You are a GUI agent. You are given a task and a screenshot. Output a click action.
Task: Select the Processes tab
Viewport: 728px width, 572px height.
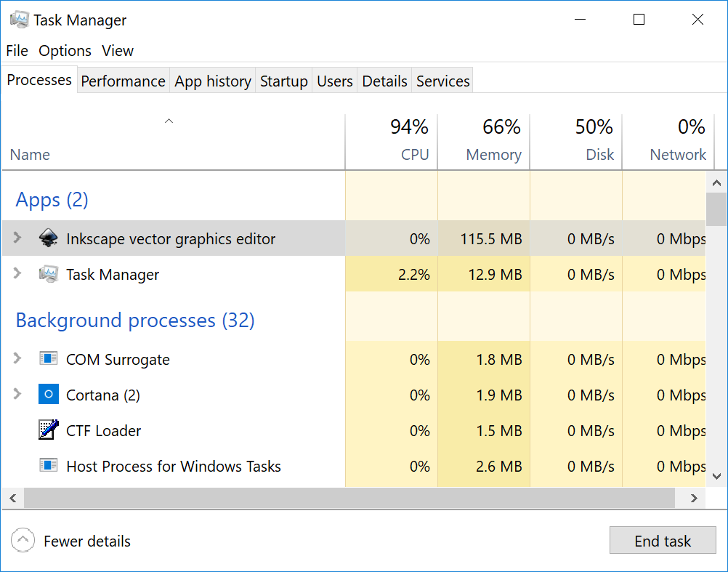tap(39, 80)
